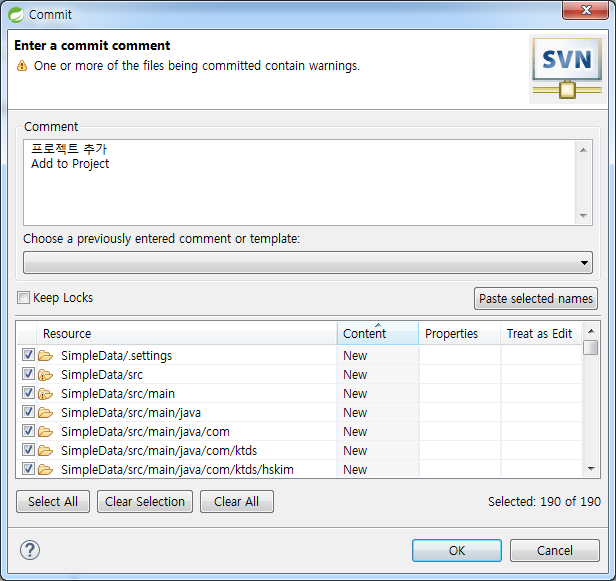Click the resource list scroll up arrow
Image resolution: width=616 pixels, height=581 pixels.
[x=591, y=331]
